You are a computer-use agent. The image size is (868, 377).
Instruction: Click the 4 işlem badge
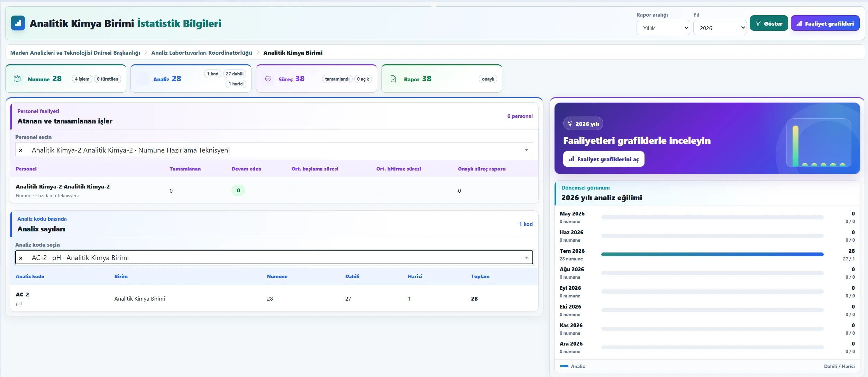(82, 79)
